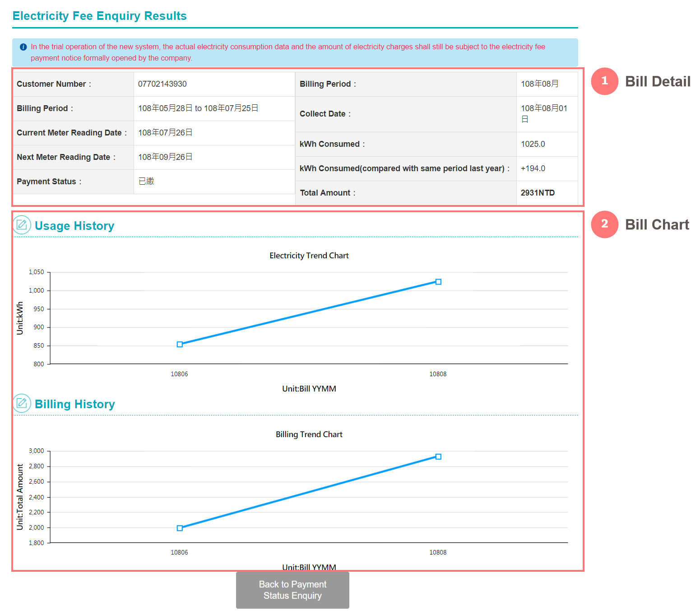Open the Usage History section
The width and height of the screenshot is (691, 616).
tap(74, 225)
